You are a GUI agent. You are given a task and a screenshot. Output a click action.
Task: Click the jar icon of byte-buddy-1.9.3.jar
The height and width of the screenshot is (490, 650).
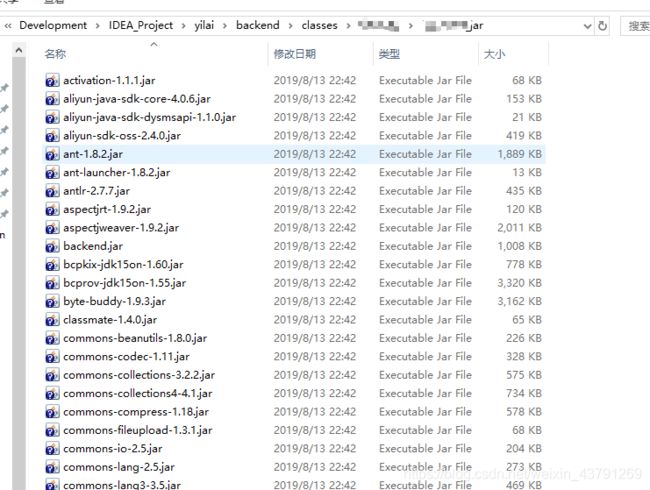point(52,301)
